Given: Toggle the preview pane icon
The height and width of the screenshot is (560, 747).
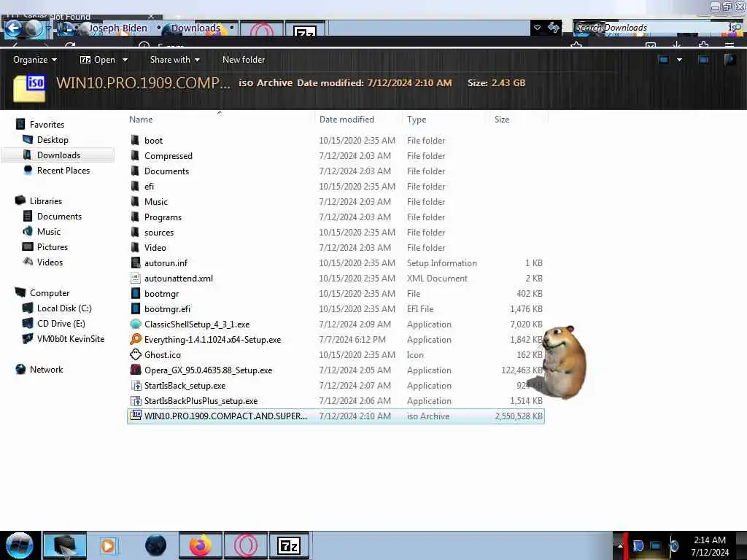Looking at the screenshot, I should click(x=703, y=60).
